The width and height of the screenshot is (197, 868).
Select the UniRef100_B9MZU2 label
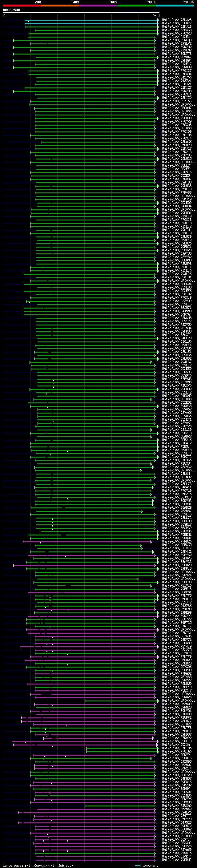pos(177,785)
